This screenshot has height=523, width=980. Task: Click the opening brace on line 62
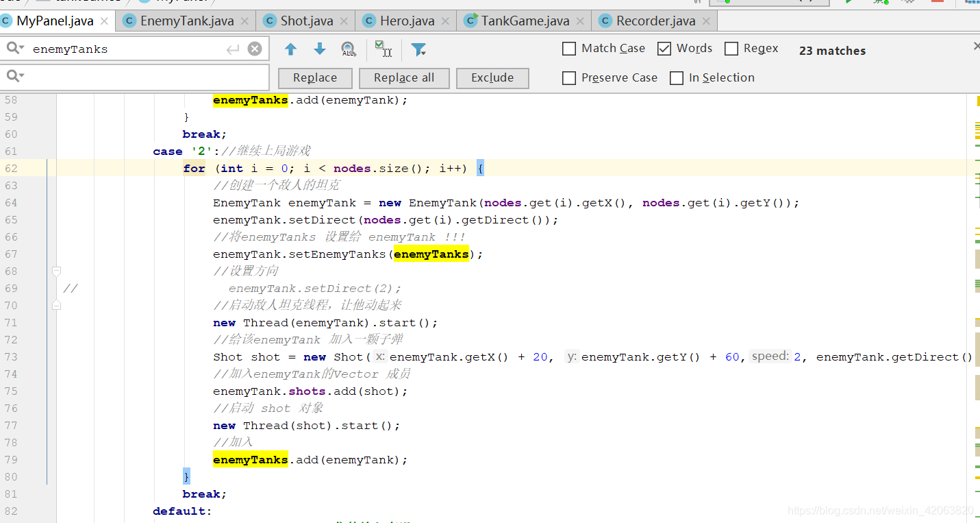point(480,169)
